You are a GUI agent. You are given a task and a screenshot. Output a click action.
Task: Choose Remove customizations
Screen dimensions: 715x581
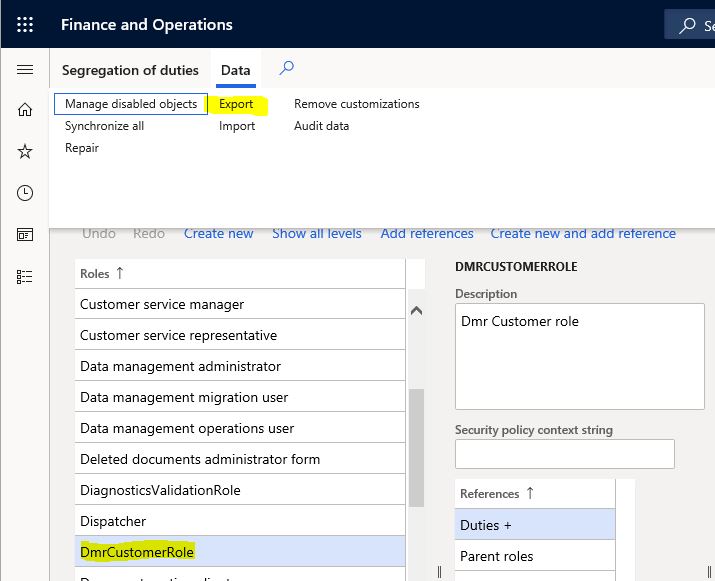coord(357,104)
